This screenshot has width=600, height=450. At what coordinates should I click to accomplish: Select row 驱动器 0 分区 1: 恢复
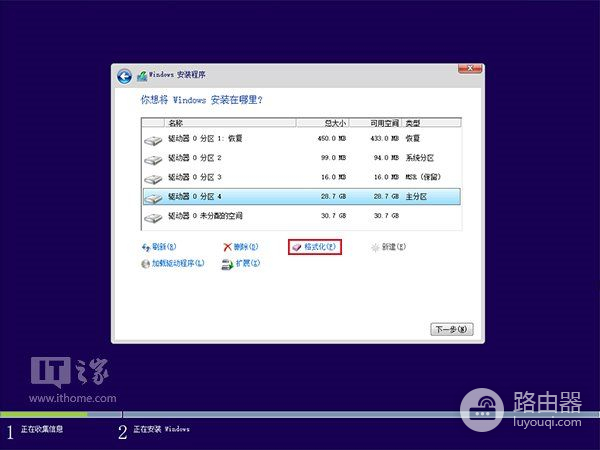tap(302, 139)
